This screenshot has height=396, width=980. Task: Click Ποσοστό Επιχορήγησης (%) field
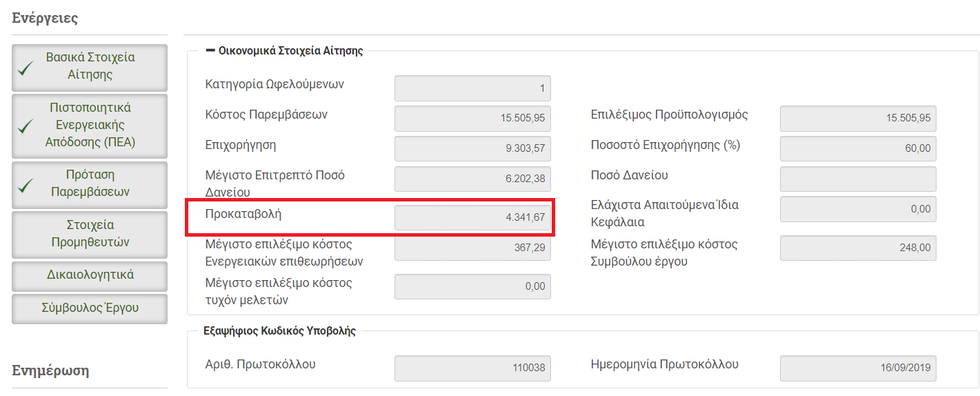tap(858, 148)
